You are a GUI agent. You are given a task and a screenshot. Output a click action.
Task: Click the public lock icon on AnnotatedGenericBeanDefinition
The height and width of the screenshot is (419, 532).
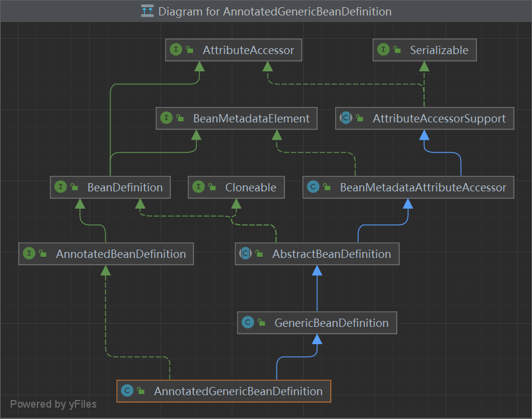click(x=141, y=391)
